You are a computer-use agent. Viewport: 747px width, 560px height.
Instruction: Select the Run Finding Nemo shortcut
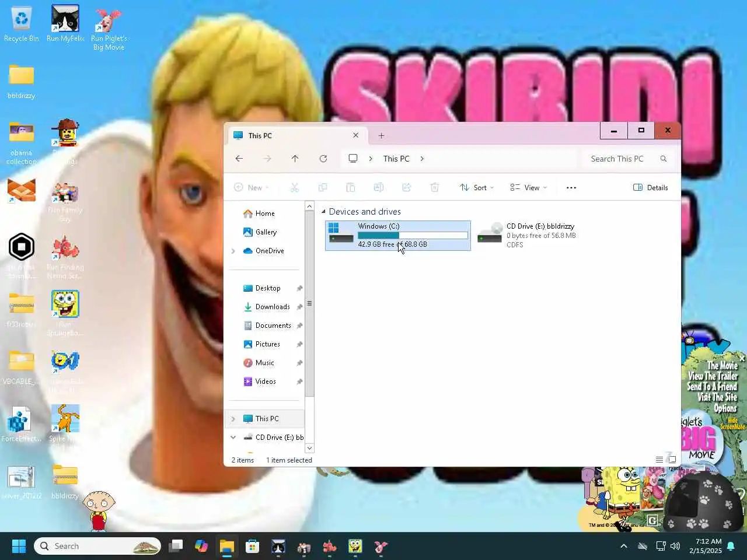[x=65, y=257]
